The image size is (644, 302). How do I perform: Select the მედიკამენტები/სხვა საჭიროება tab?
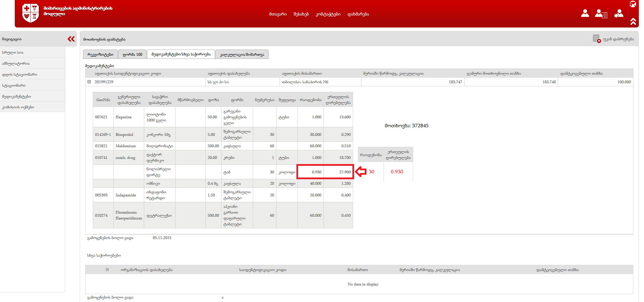point(181,54)
